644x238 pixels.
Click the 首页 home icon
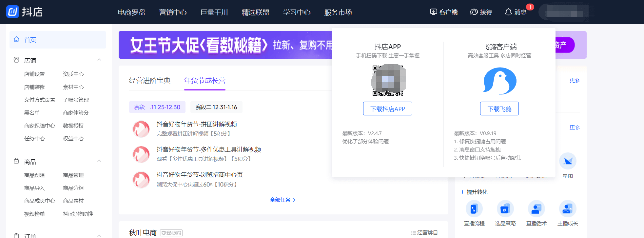click(16, 39)
